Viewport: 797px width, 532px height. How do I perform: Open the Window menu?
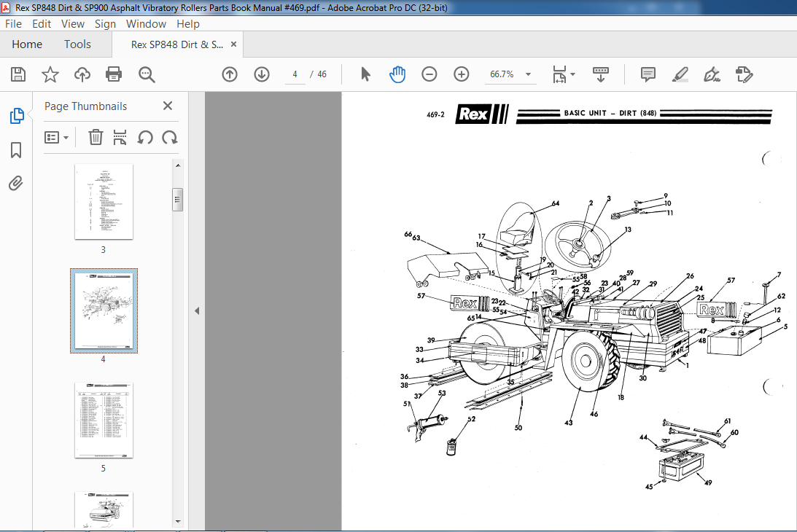tap(146, 24)
